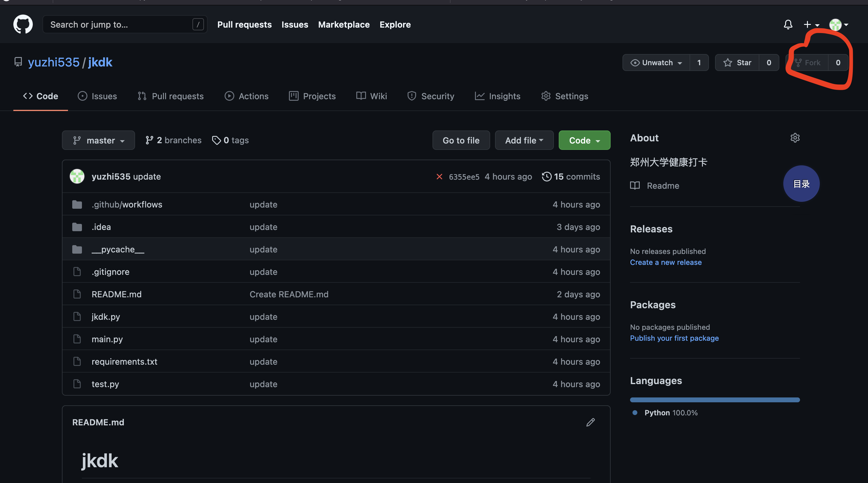Image resolution: width=868 pixels, height=483 pixels.
Task: Edit README.md with the pencil icon
Action: pos(590,422)
